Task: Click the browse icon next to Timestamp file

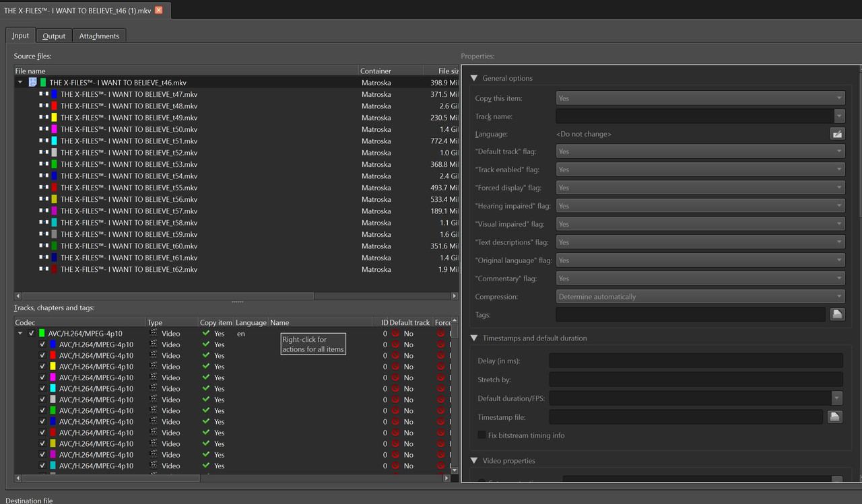Action: coord(834,417)
